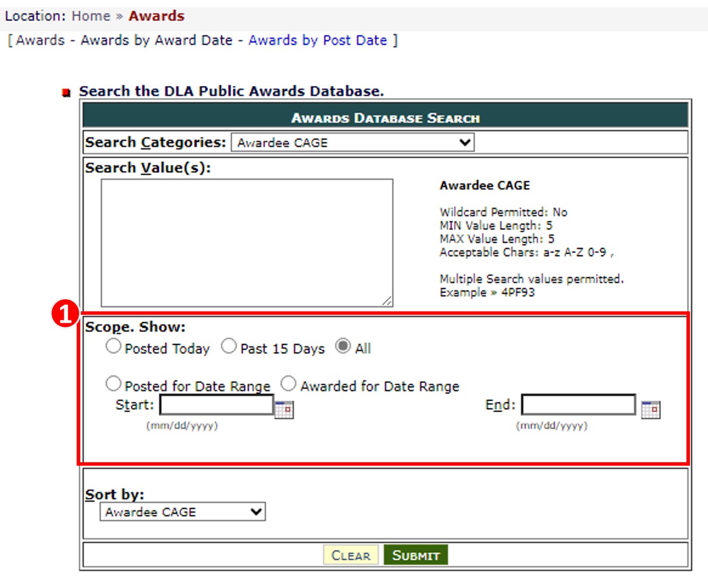Go to Awards by Post Date
The image size is (708, 588).
[x=317, y=40]
